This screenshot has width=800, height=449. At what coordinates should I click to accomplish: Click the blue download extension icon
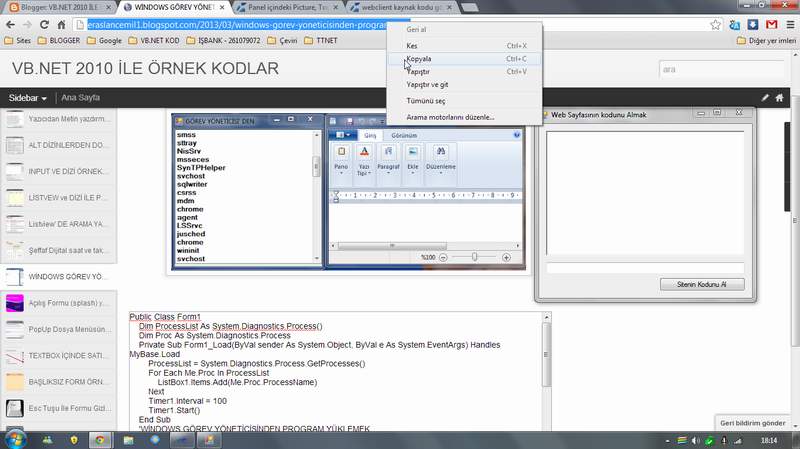(x=753, y=24)
